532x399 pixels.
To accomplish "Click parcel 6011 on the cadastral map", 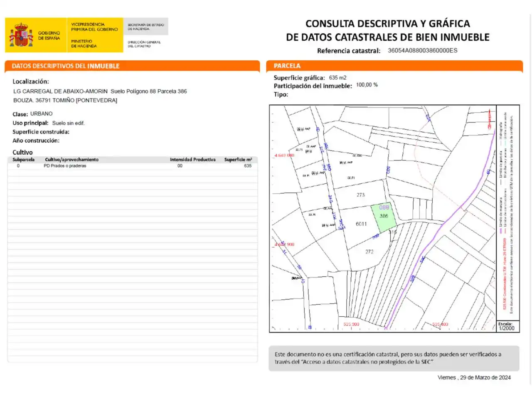I will tap(361, 224).
